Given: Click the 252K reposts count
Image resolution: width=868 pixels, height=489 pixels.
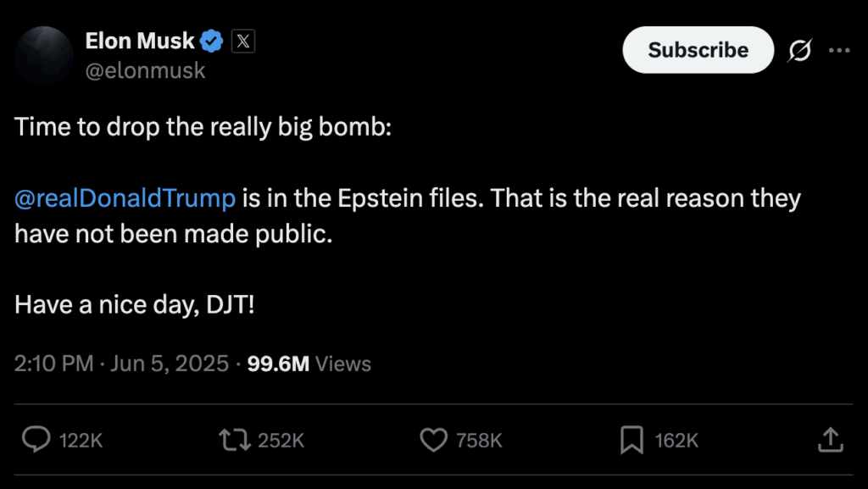Looking at the screenshot, I should tap(280, 441).
